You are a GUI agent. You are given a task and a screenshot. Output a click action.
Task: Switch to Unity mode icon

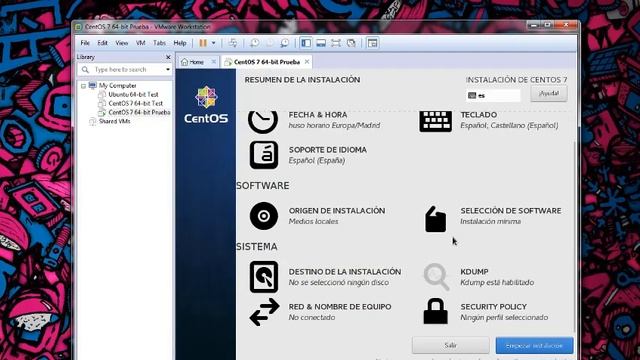point(351,43)
